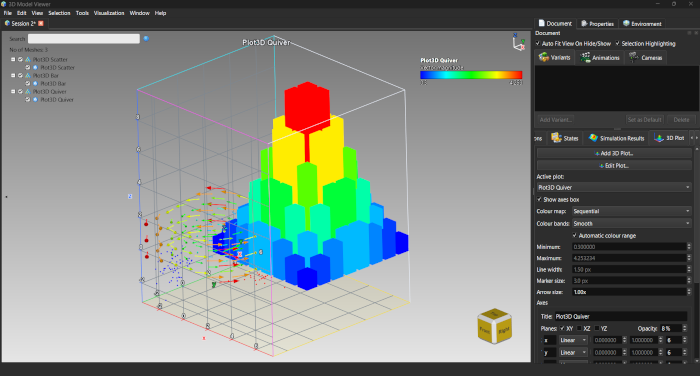Screen dimensions: 700x376
Task: Toggle Plot3D Quiver group visibility checkbox
Action: (x=20, y=92)
